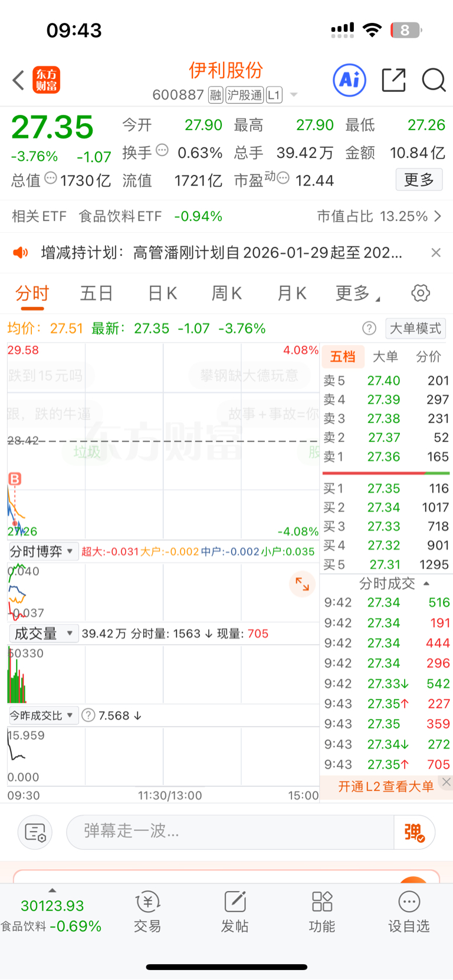Click the 9:42 trade row with volume 516

(387, 602)
